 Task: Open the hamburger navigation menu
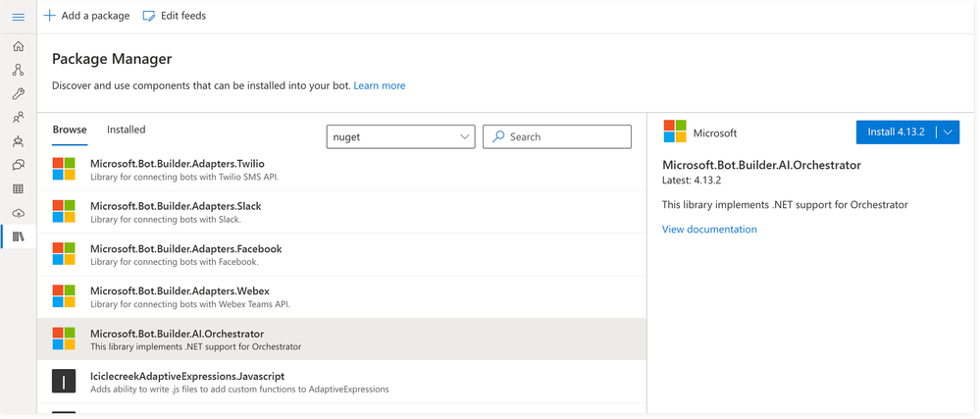tap(18, 17)
